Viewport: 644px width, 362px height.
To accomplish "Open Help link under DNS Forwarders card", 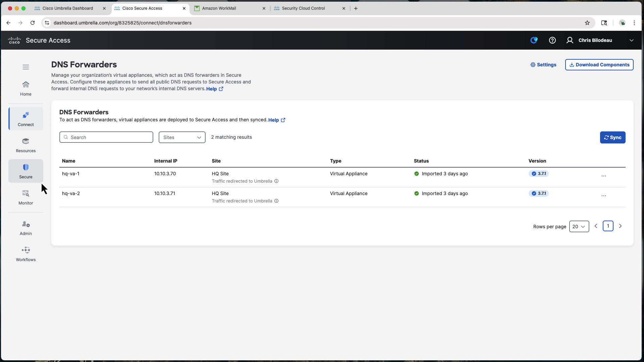I will tap(277, 120).
